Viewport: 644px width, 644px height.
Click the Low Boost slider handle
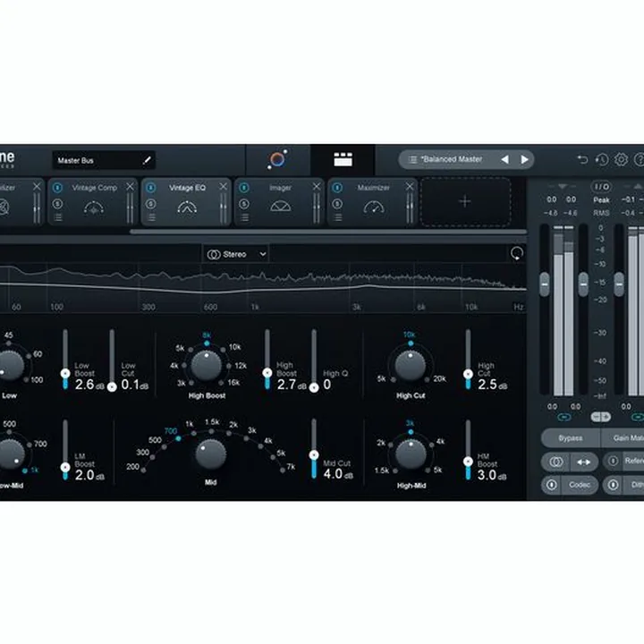(x=65, y=373)
